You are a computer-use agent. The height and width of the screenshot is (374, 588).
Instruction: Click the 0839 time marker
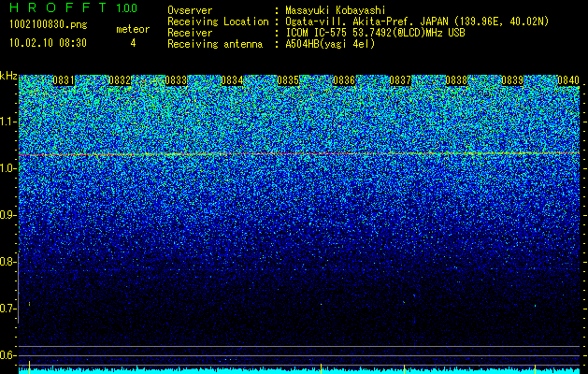(512, 80)
